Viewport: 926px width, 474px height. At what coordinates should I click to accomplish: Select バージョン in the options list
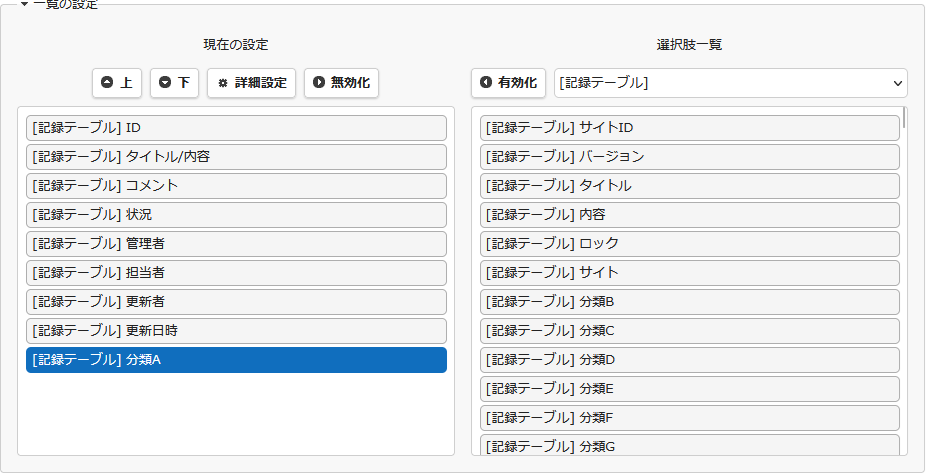(x=690, y=157)
